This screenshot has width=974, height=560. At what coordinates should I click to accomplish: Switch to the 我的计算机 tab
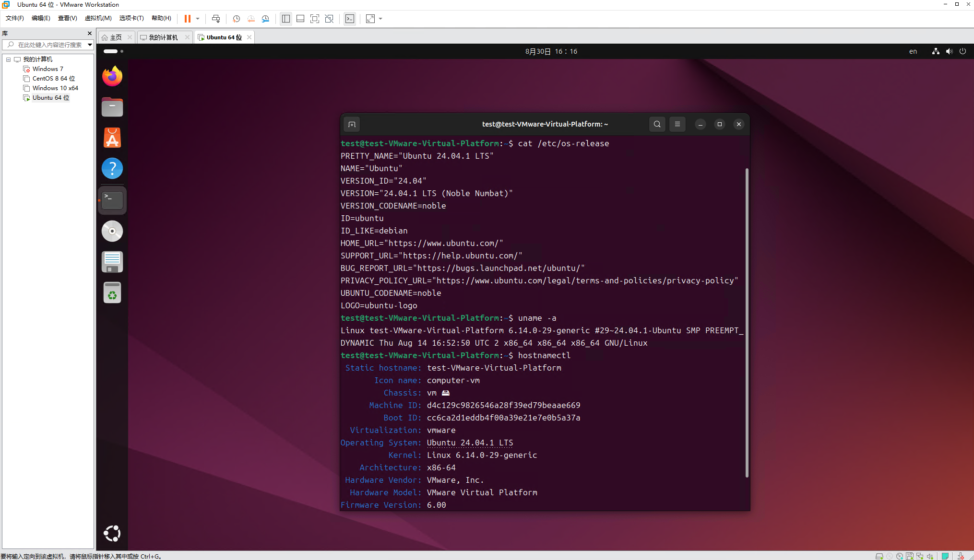pyautogui.click(x=163, y=37)
